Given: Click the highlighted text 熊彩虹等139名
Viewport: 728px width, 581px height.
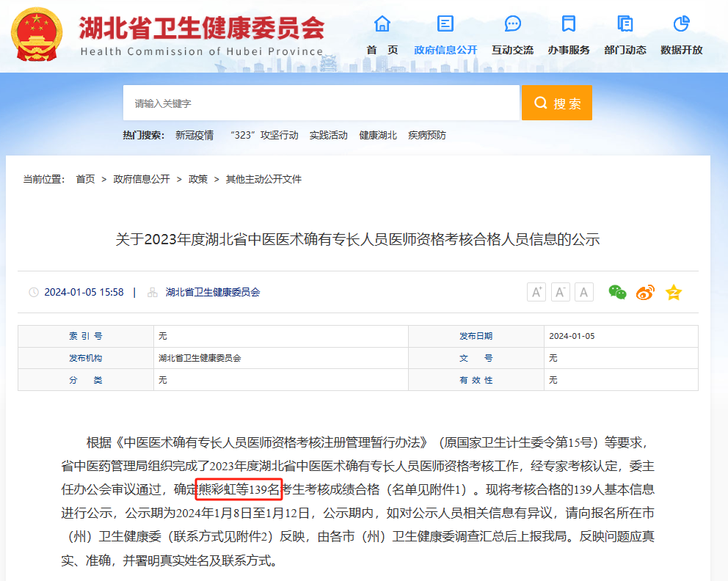Looking at the screenshot, I should tap(239, 489).
